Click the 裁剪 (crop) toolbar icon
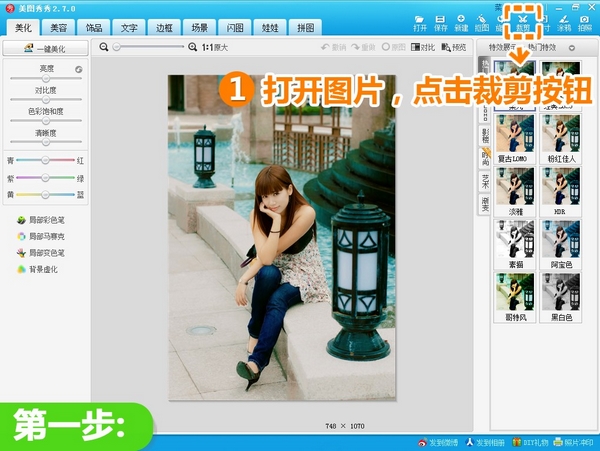 tap(522, 22)
